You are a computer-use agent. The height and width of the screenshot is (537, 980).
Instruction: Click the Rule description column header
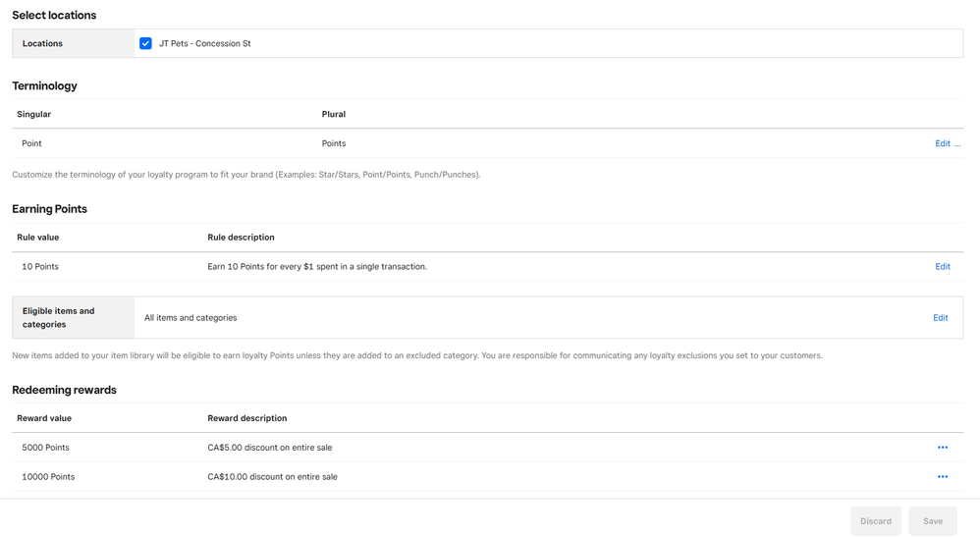tap(241, 237)
